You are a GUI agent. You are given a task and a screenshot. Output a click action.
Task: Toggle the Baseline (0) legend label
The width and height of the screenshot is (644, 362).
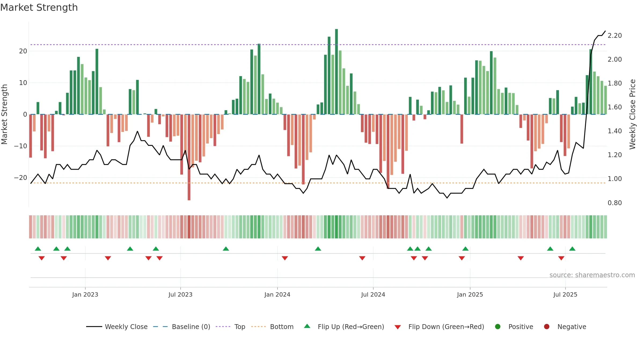click(191, 327)
